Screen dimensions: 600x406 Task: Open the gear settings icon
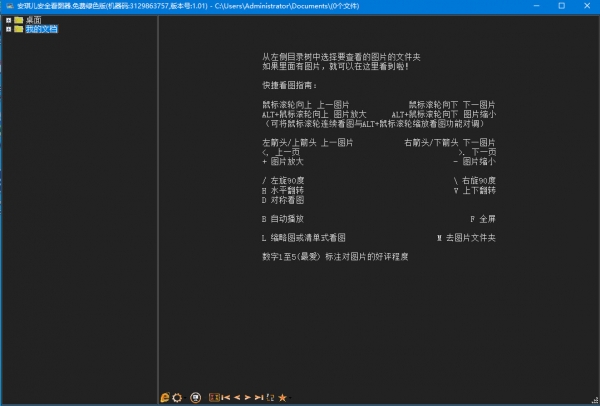(177, 398)
